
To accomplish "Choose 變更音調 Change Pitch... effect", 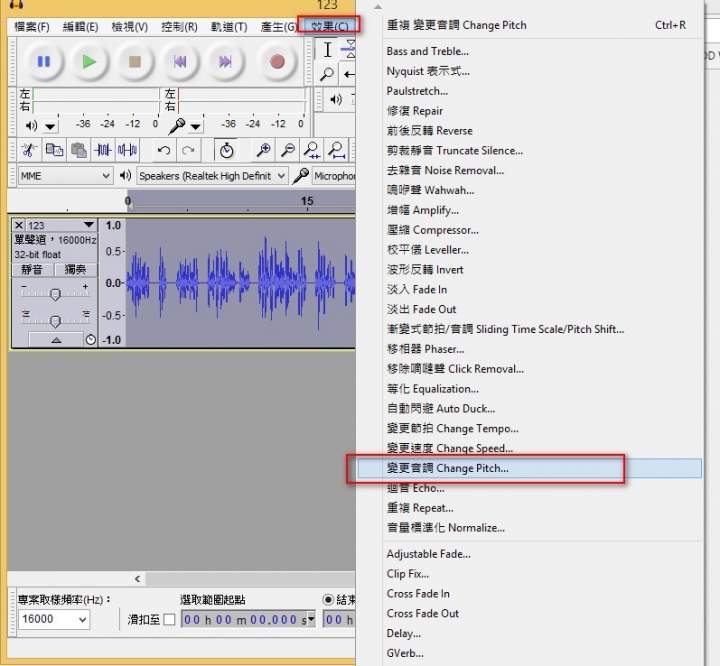I will [529, 468].
